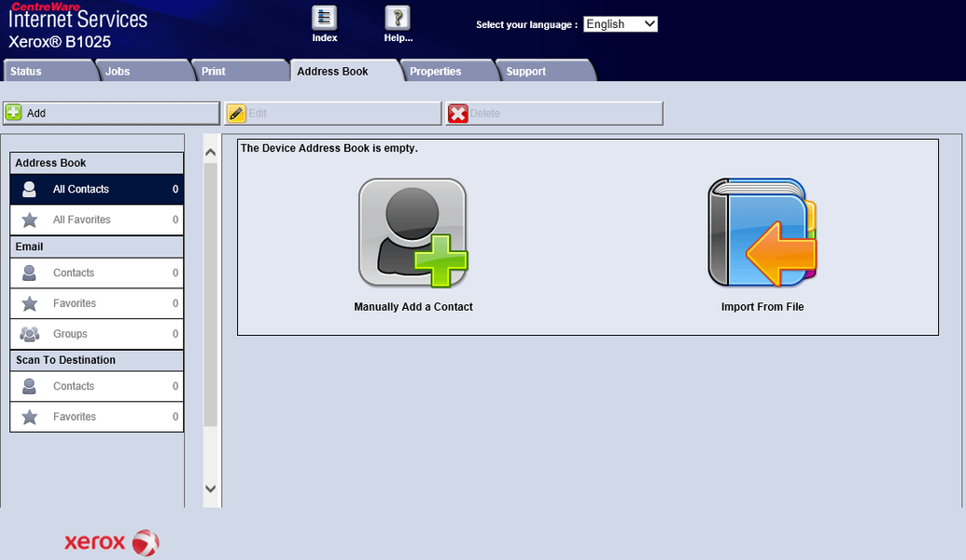
Task: Select Groups under Email section
Action: [97, 334]
